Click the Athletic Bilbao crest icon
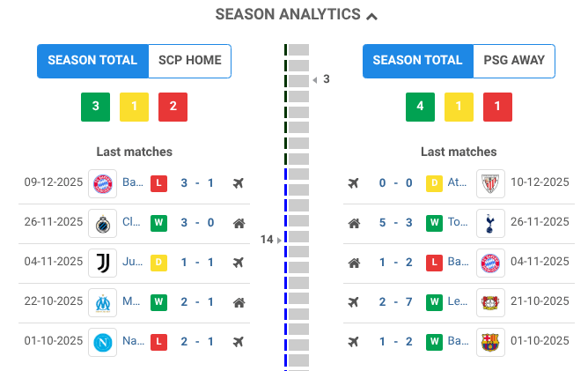588x371 pixels. pyautogui.click(x=490, y=183)
